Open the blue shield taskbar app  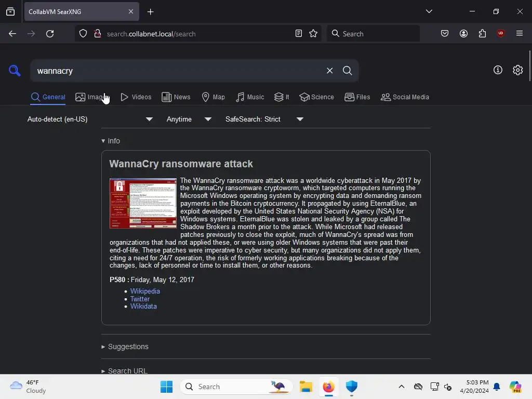(x=352, y=387)
